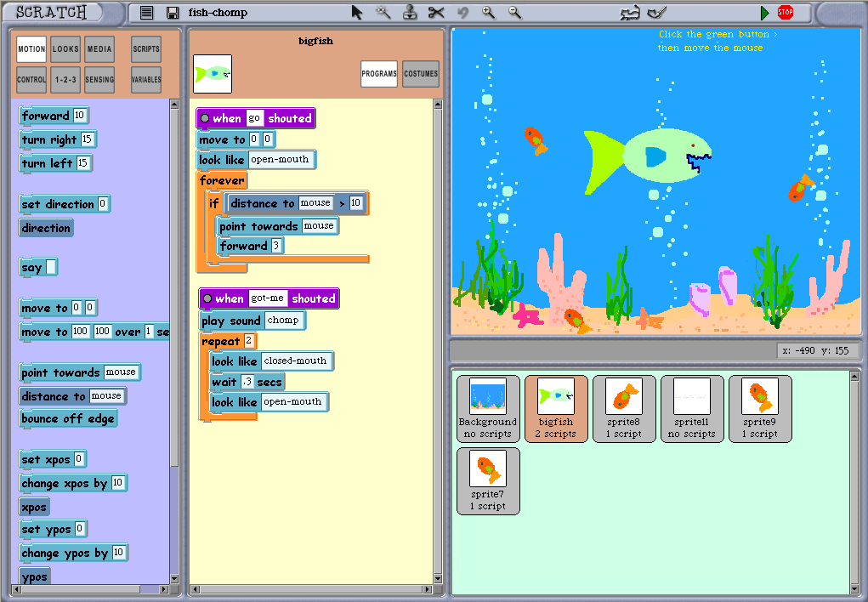Click the undo arrow icon
Screen dimensions: 868x602
[462, 12]
